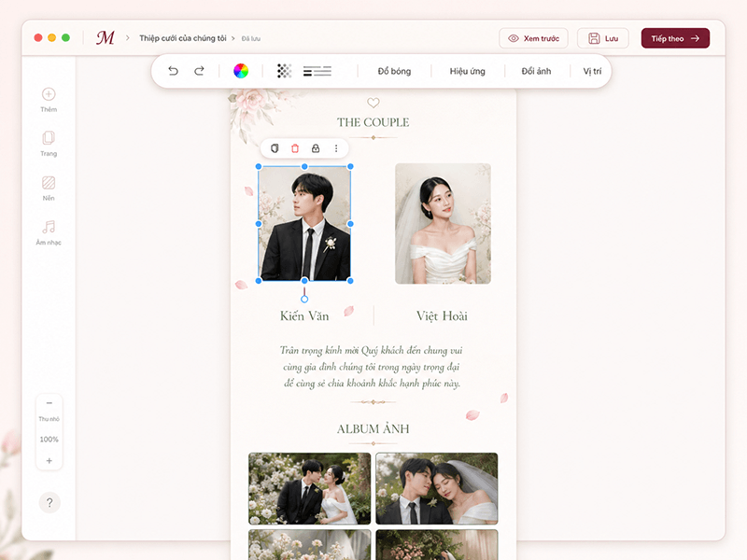Open the Đổ bóng shadow option

click(394, 71)
